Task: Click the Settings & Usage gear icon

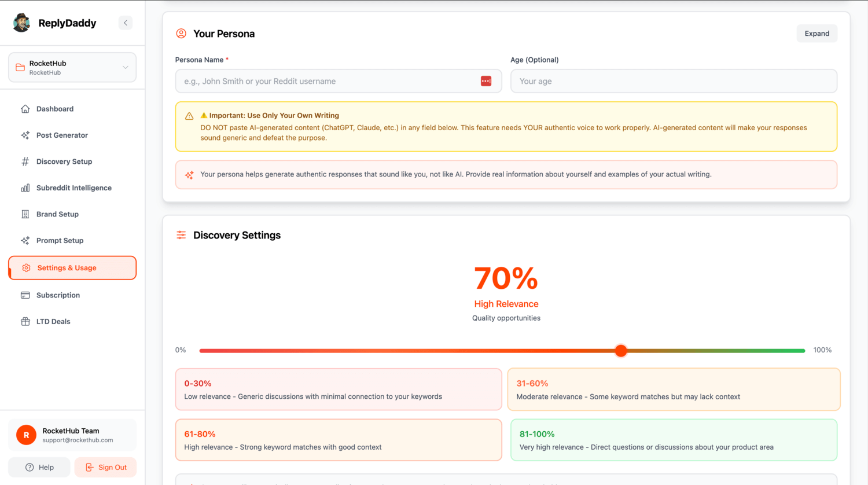Action: (26, 268)
